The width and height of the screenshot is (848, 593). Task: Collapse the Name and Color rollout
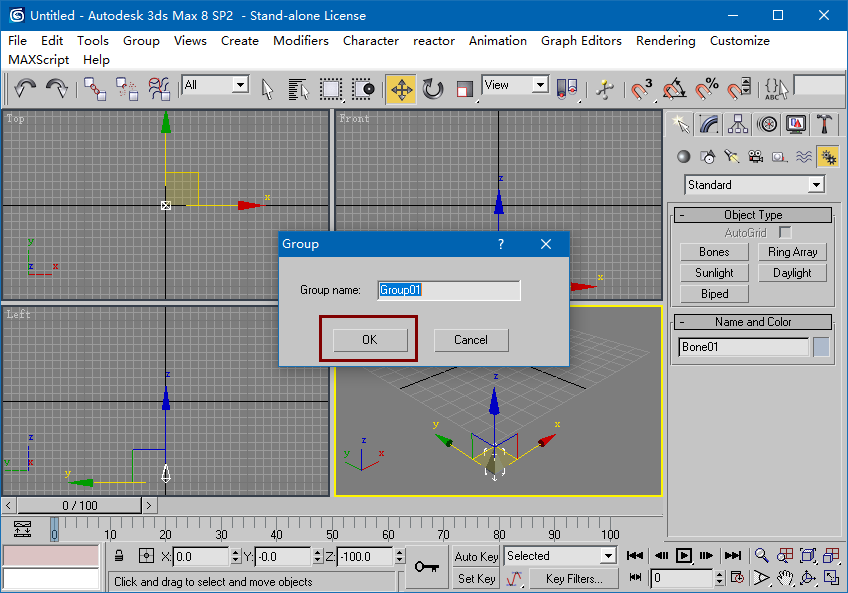[753, 322]
